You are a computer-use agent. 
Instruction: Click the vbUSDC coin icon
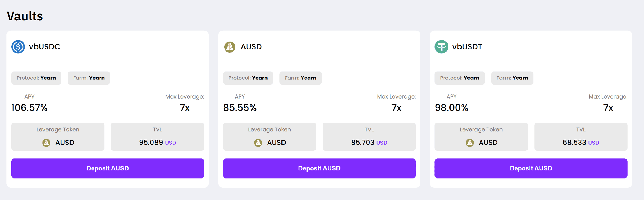18,47
